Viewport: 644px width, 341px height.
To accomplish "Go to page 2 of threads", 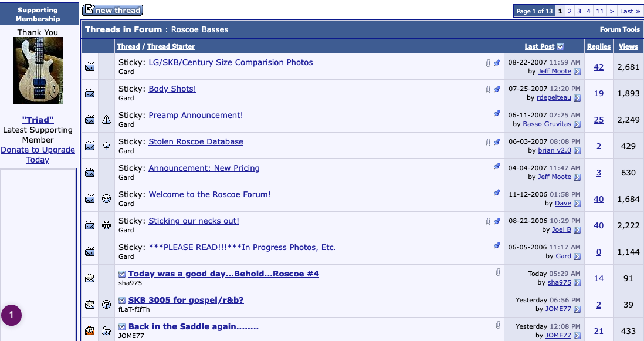I will (x=570, y=11).
